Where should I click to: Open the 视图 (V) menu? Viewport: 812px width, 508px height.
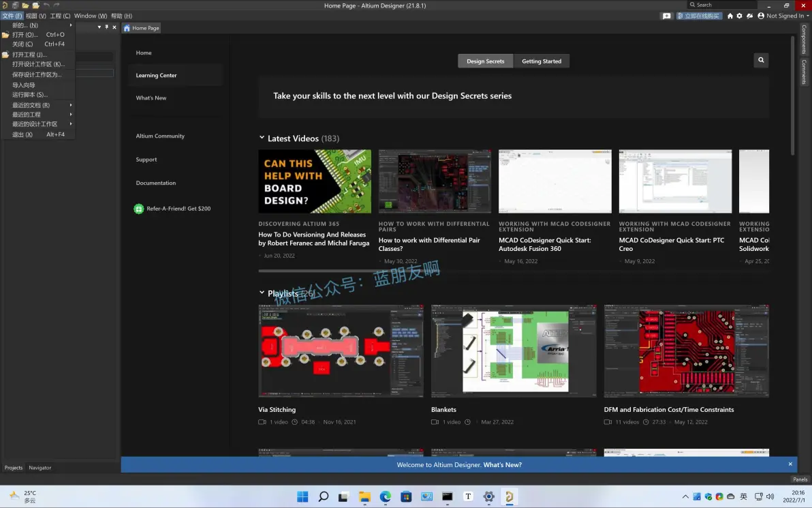(x=35, y=16)
